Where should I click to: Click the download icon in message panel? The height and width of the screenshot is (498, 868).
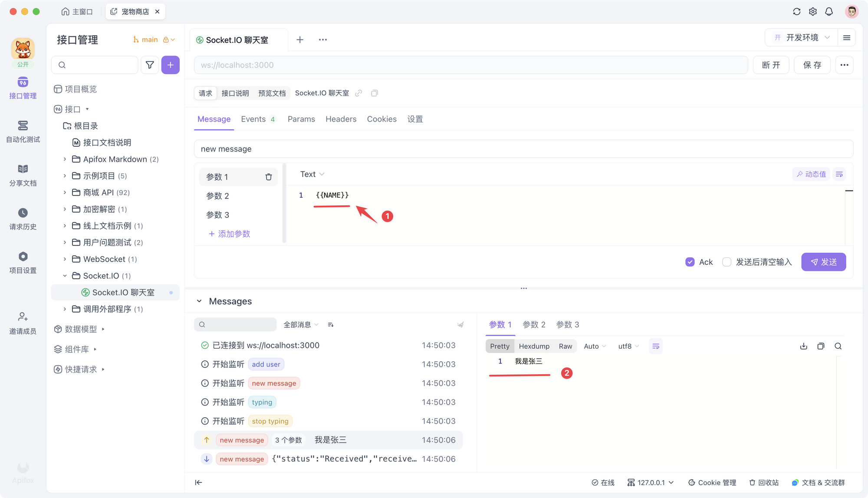point(804,346)
